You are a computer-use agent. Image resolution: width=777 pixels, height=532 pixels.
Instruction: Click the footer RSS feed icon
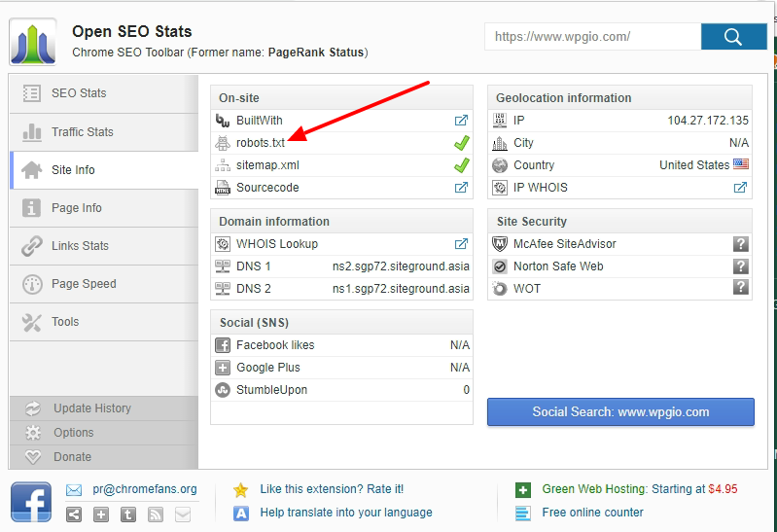pos(156,514)
